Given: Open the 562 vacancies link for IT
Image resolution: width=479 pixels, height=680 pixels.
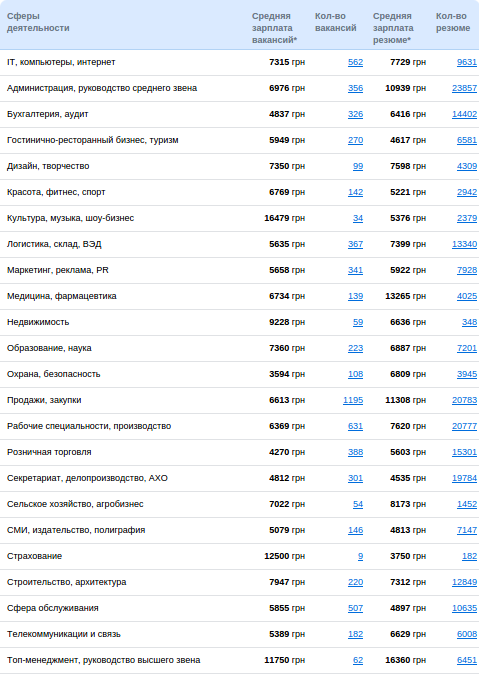Looking at the screenshot, I should pos(355,62).
